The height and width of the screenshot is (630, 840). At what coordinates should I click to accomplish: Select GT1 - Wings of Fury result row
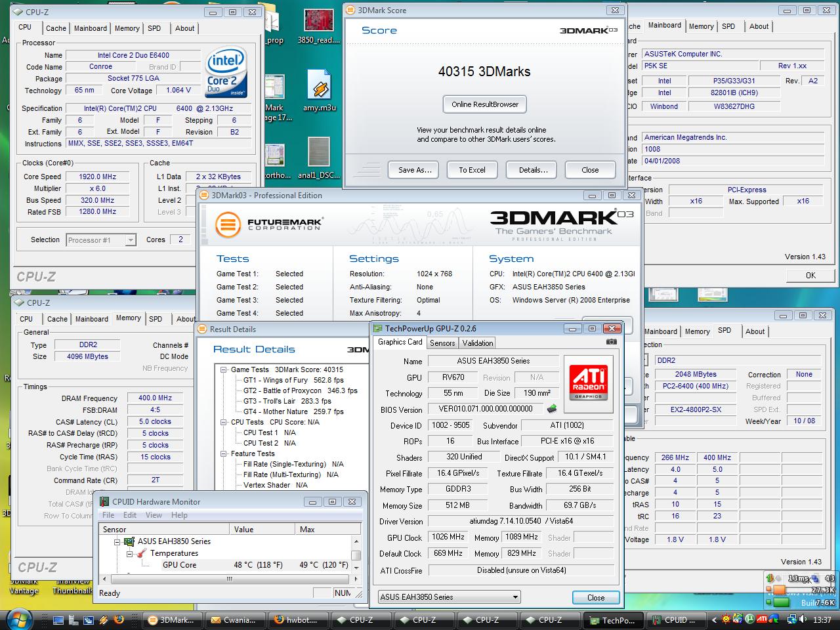coord(293,380)
